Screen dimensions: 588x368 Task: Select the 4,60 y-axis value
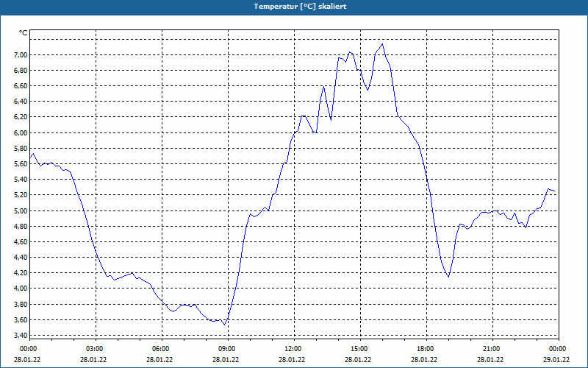click(21, 242)
